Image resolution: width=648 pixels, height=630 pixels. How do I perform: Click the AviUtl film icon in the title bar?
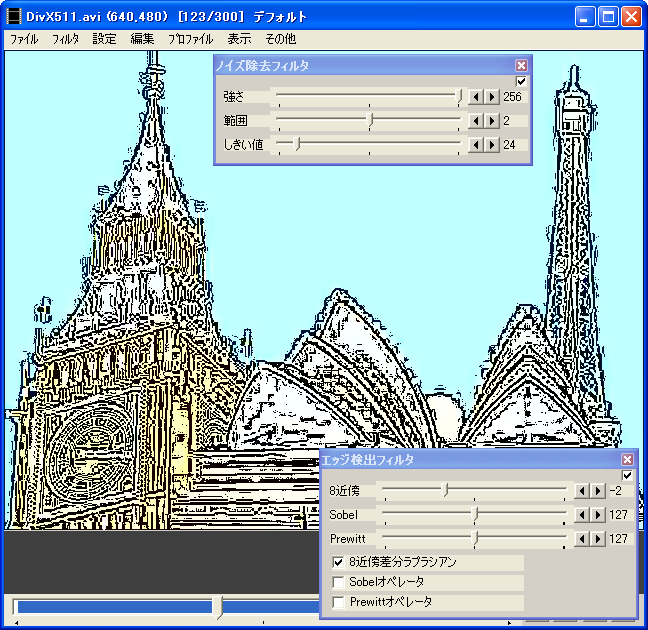click(x=14, y=17)
